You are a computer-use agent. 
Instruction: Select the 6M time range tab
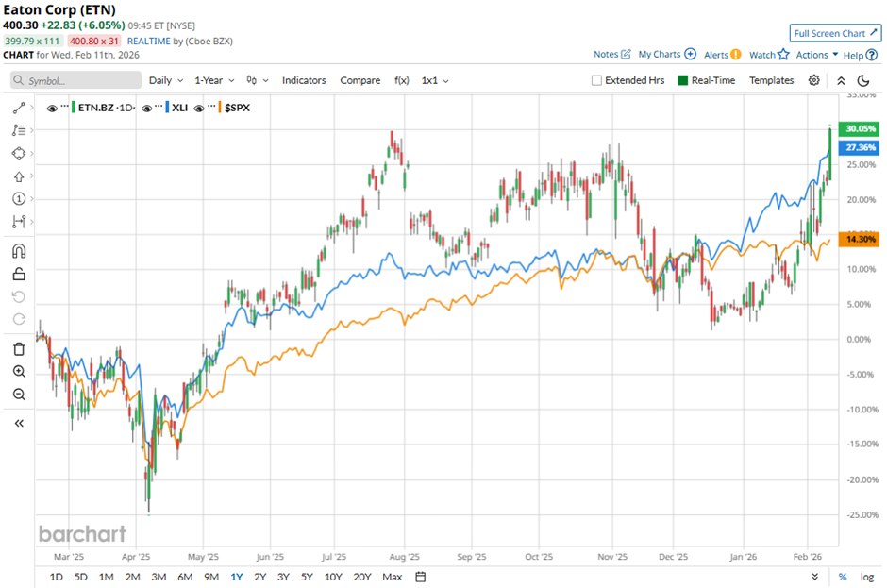tap(185, 577)
